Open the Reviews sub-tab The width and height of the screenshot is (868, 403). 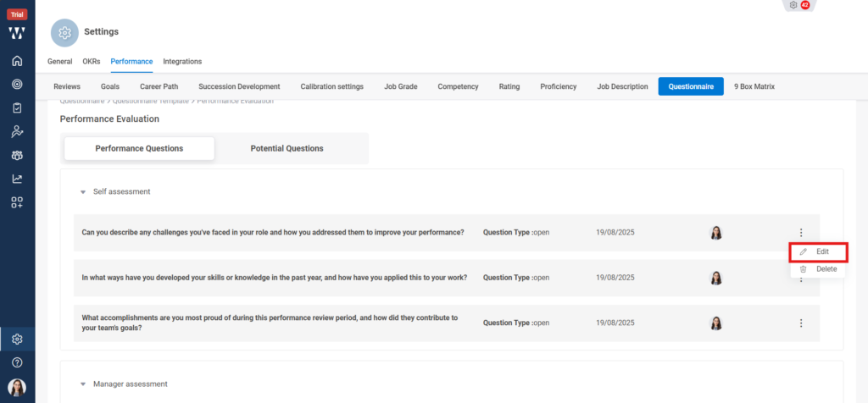67,86
